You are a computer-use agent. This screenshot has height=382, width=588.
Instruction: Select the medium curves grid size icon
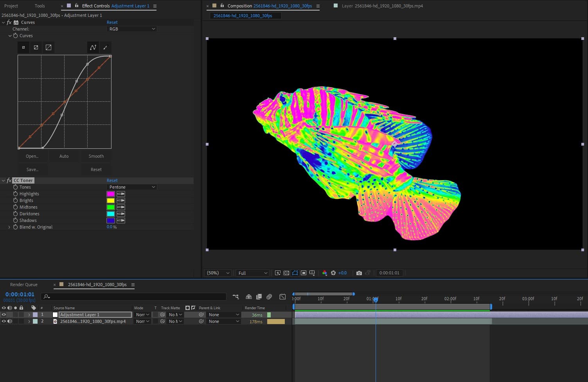pos(36,47)
